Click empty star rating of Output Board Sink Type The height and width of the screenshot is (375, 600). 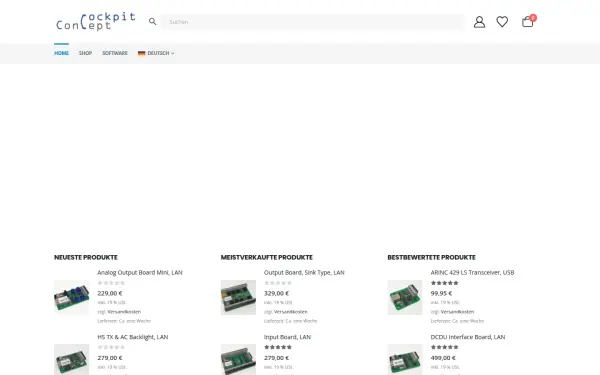(278, 283)
